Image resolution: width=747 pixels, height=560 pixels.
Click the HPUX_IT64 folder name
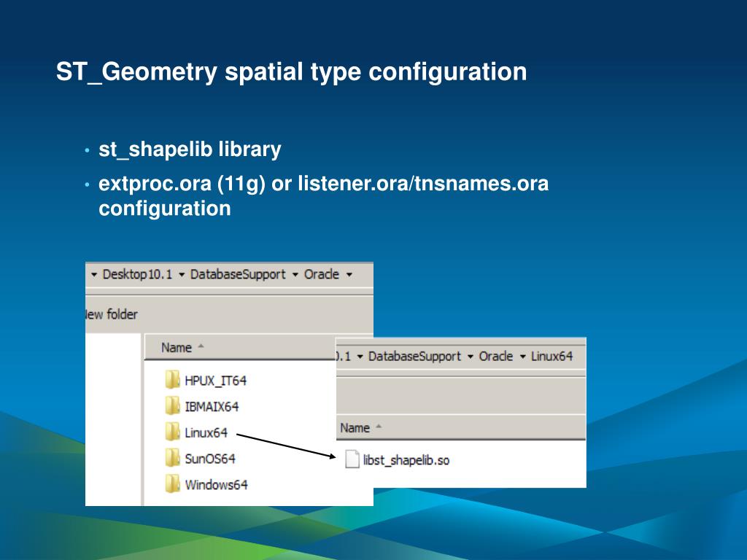point(215,381)
